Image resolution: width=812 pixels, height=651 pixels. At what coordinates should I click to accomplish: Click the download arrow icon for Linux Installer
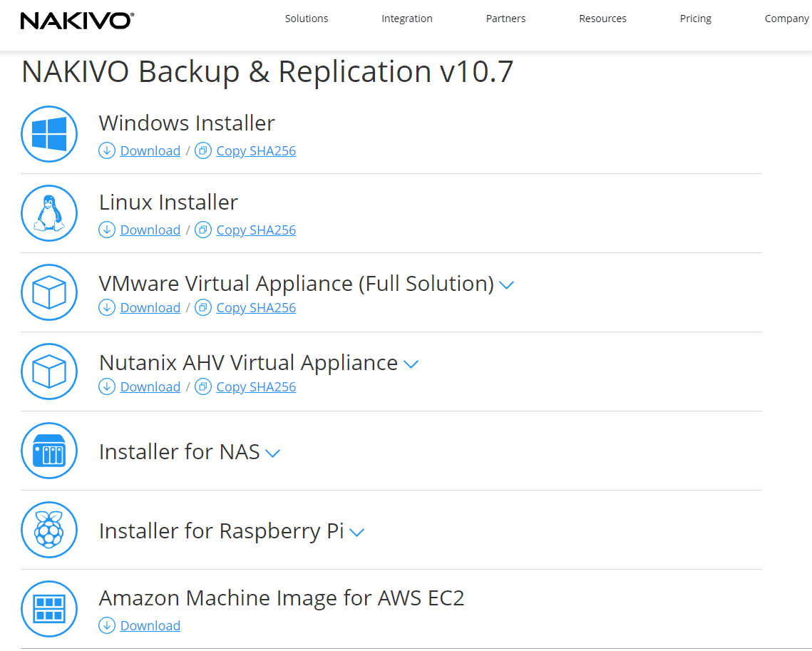click(x=107, y=230)
